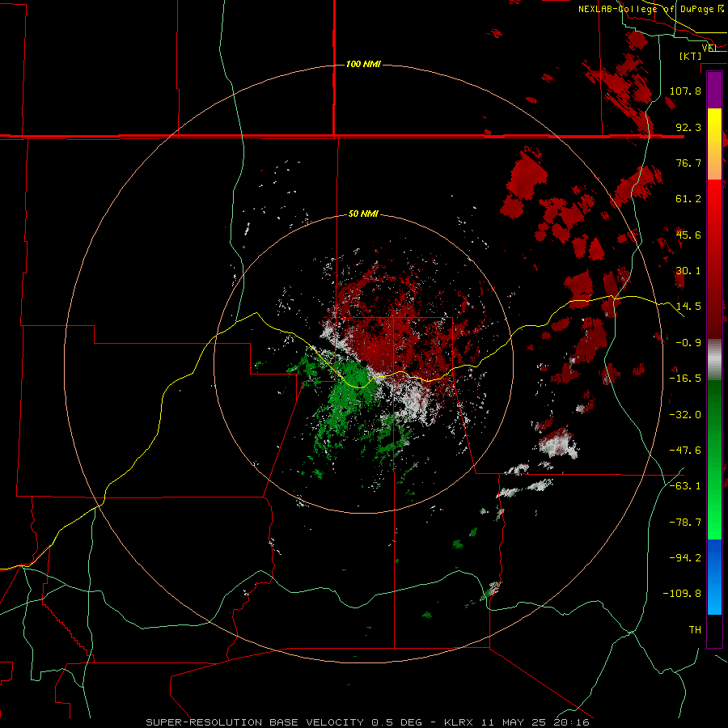Image resolution: width=728 pixels, height=728 pixels.
Task: Click the 50 NMI range ring label
Action: pos(363,214)
